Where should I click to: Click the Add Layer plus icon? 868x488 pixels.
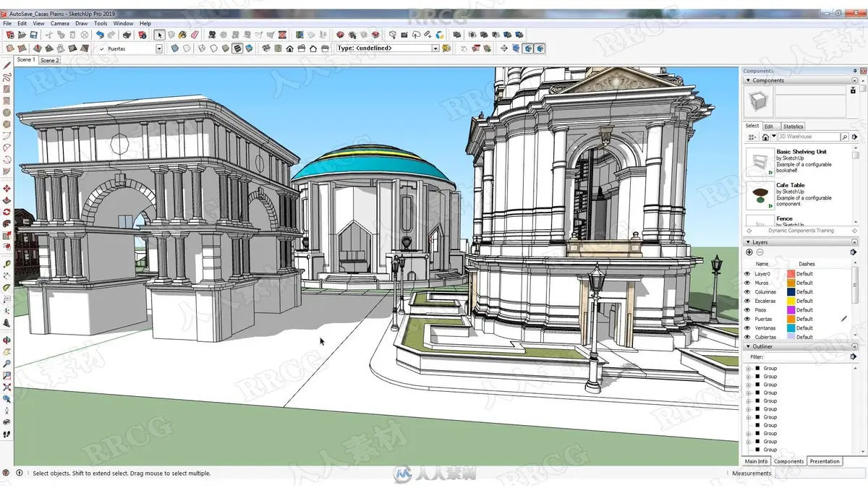(749, 252)
